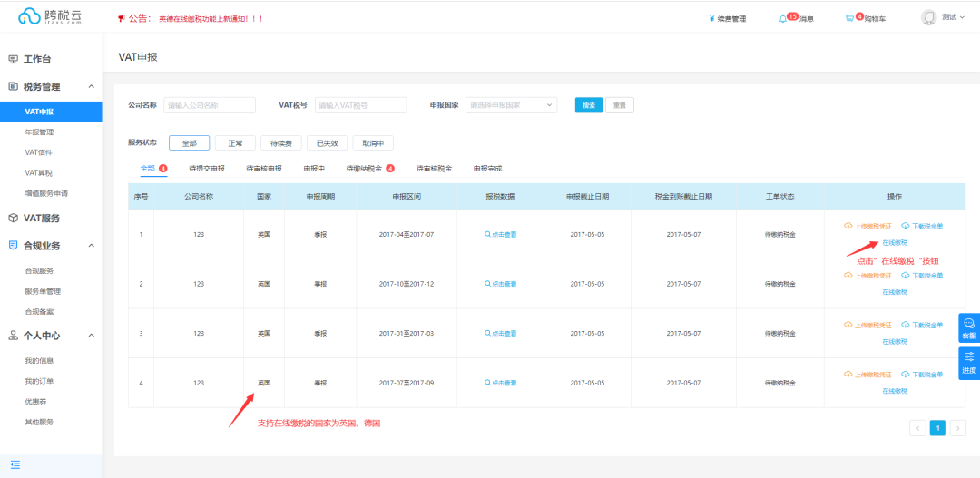980x478 pixels.
Task: Select 待续费 service status filter
Action: coord(281,142)
